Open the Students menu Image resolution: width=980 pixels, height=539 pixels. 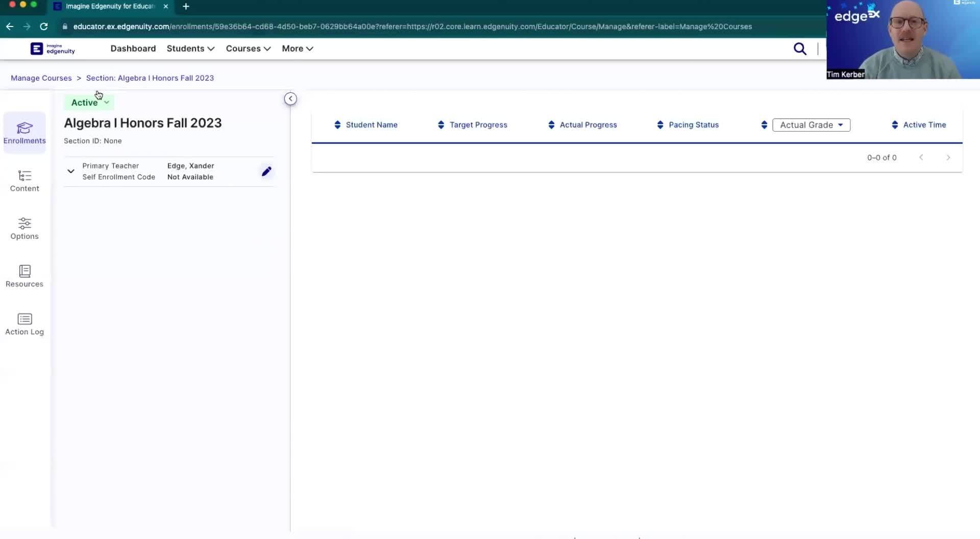(190, 48)
